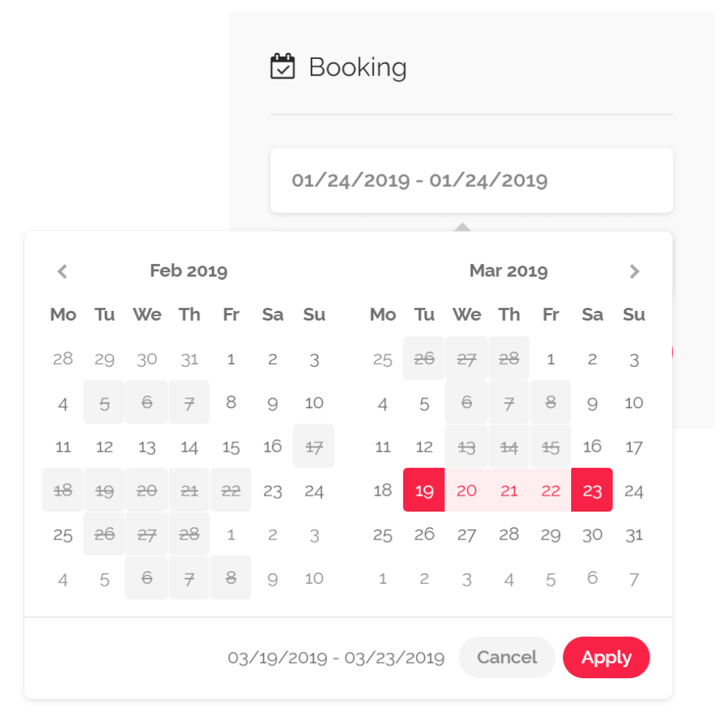The width and height of the screenshot is (728, 722).
Task: Click the Feb 2019 month heading
Action: tap(189, 271)
